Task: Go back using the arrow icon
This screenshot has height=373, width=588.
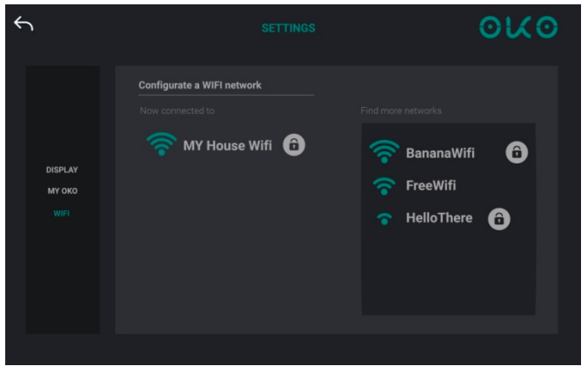Action: pyautogui.click(x=23, y=24)
